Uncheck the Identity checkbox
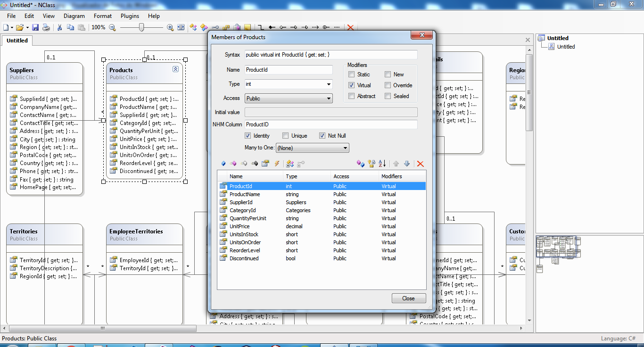The width and height of the screenshot is (644, 347). point(248,136)
